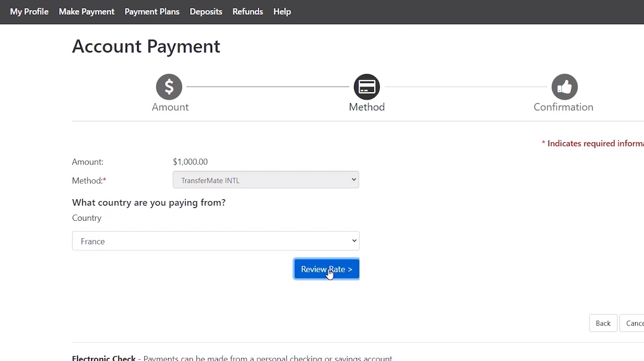
Task: Expand the Country dropdown set to France
Action: (x=215, y=241)
